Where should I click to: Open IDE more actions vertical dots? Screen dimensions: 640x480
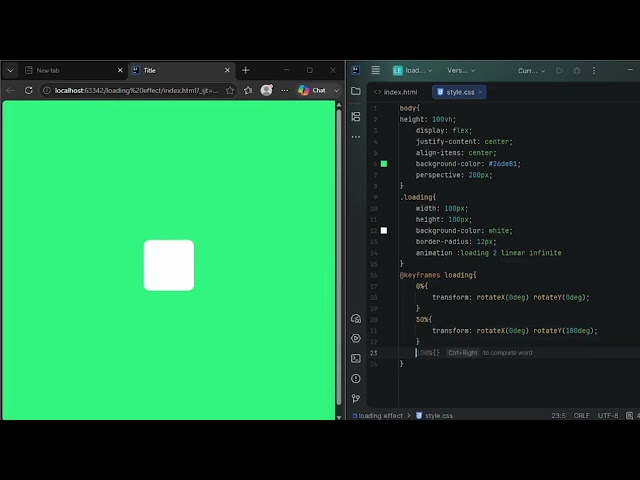pos(594,71)
